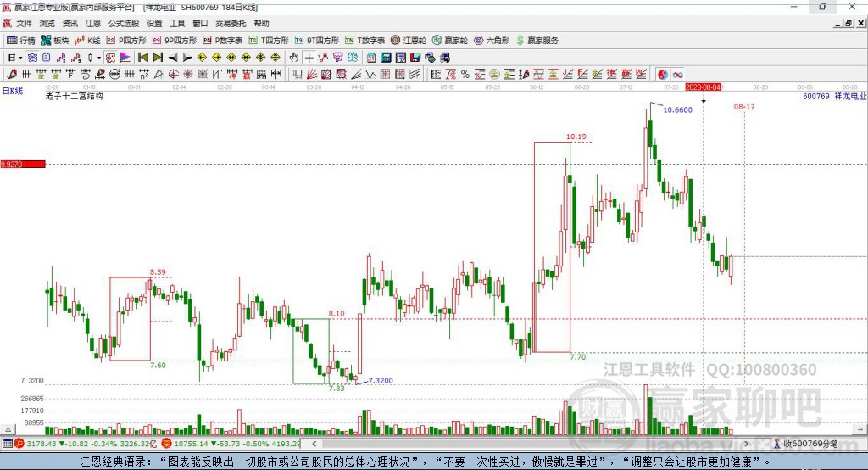The height and width of the screenshot is (470, 868).
Task: Click the hand pan tool icon
Action: 294,58
